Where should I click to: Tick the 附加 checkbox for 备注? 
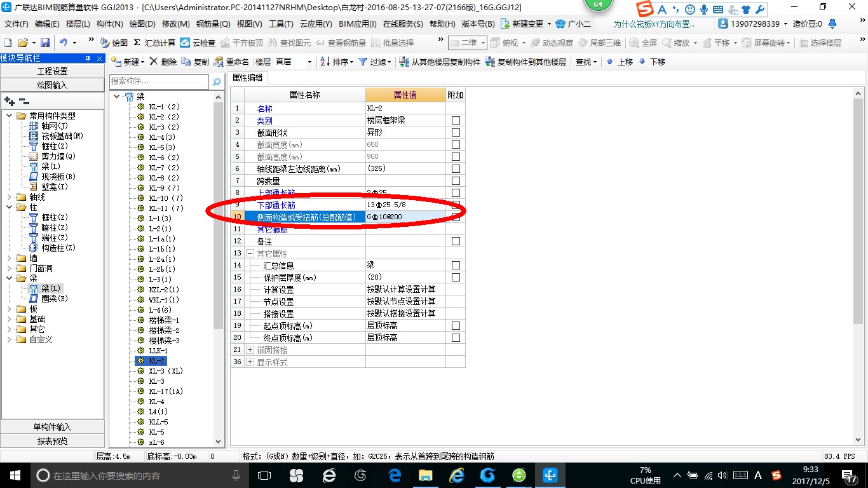click(x=456, y=241)
